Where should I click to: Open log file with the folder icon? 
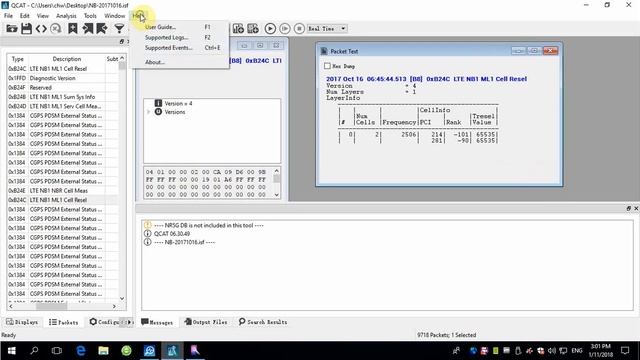point(12,29)
